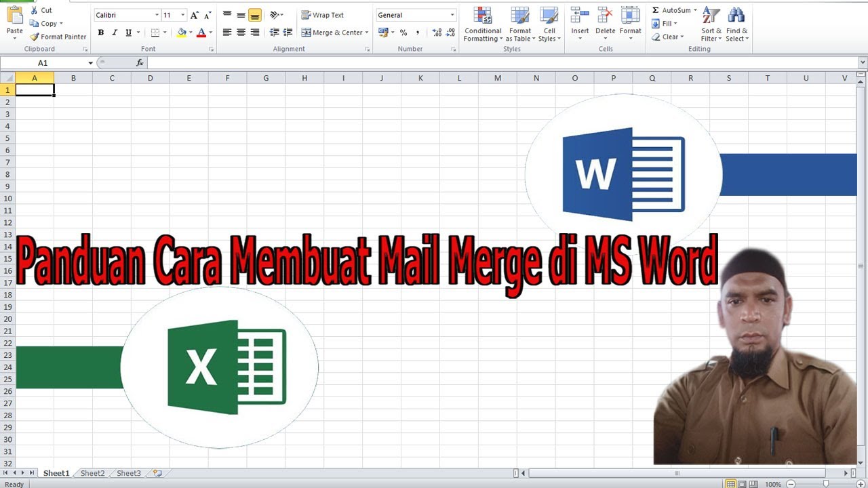Open the text orientation tool
The image size is (868, 488).
275,15
